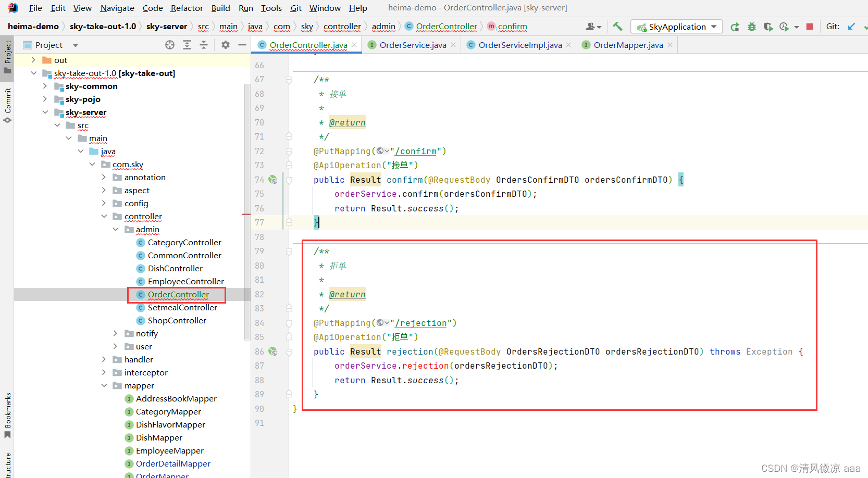This screenshot has height=478, width=868.
Task: Select EmployeeController in project tree
Action: pyautogui.click(x=185, y=281)
